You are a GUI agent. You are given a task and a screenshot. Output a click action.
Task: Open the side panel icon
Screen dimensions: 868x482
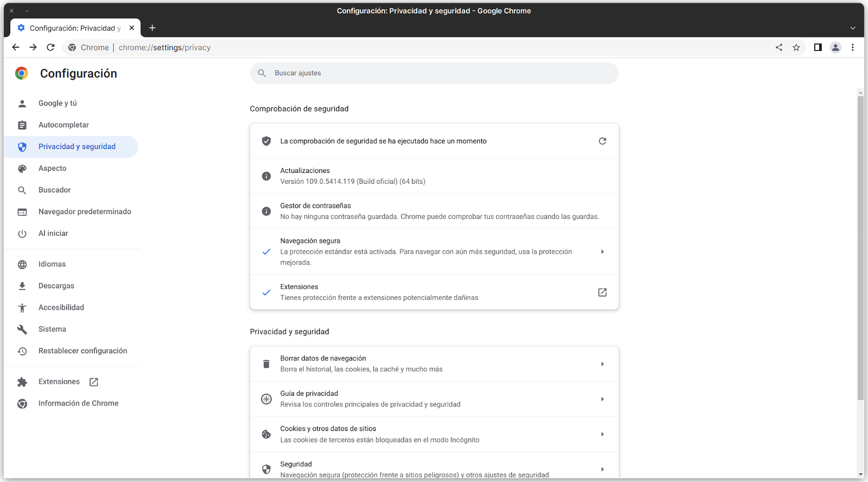click(x=818, y=48)
